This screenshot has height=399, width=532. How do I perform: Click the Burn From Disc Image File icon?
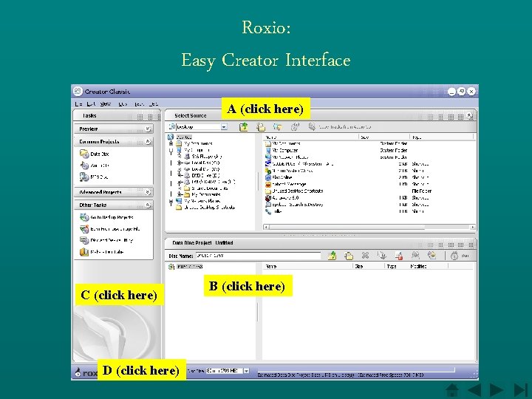click(x=84, y=228)
